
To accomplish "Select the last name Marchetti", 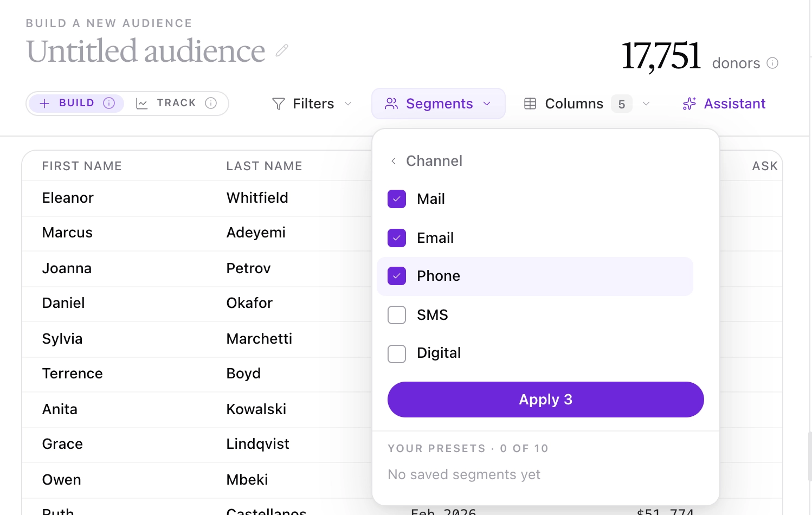I will tap(259, 339).
